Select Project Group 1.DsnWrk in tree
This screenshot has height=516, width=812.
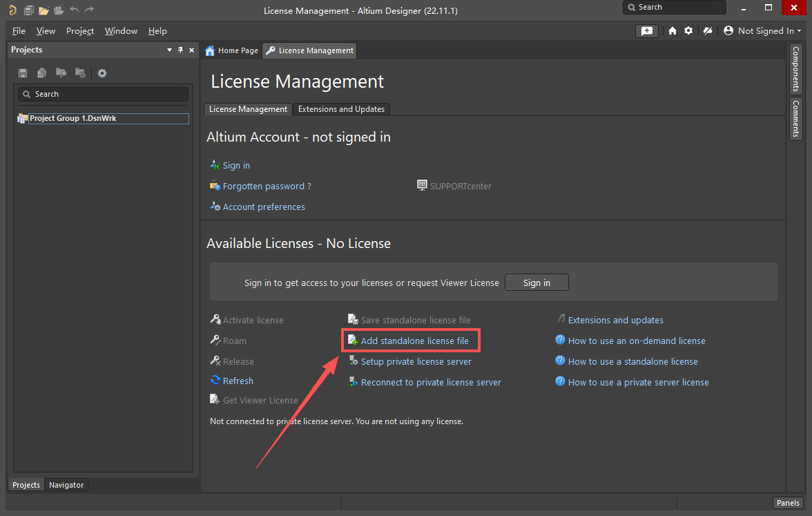point(72,118)
